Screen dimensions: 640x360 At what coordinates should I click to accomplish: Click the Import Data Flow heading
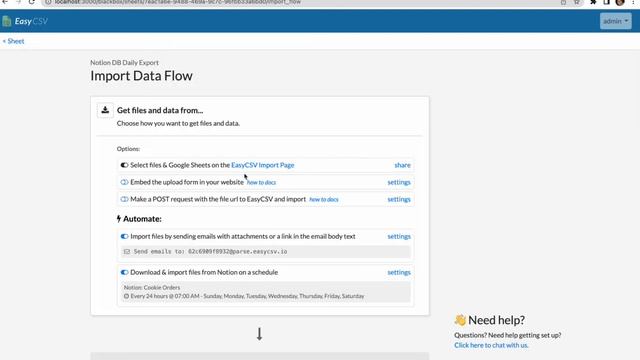click(x=141, y=76)
